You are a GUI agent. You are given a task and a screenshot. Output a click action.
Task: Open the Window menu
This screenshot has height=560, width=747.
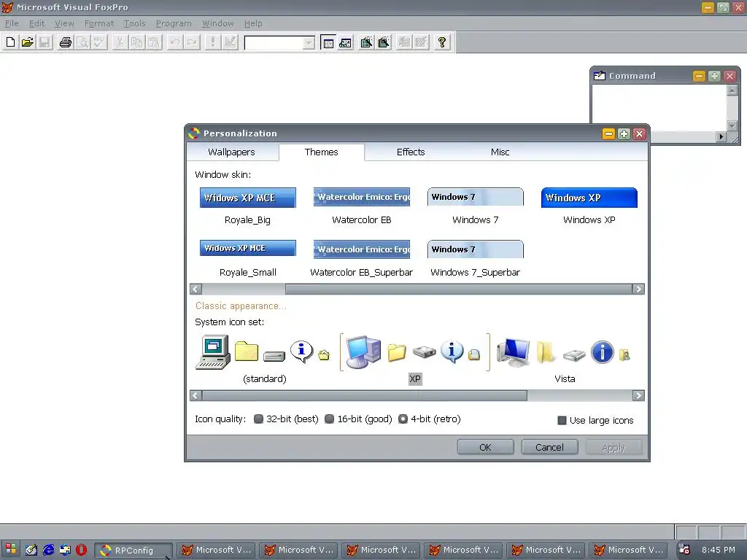coord(217,23)
